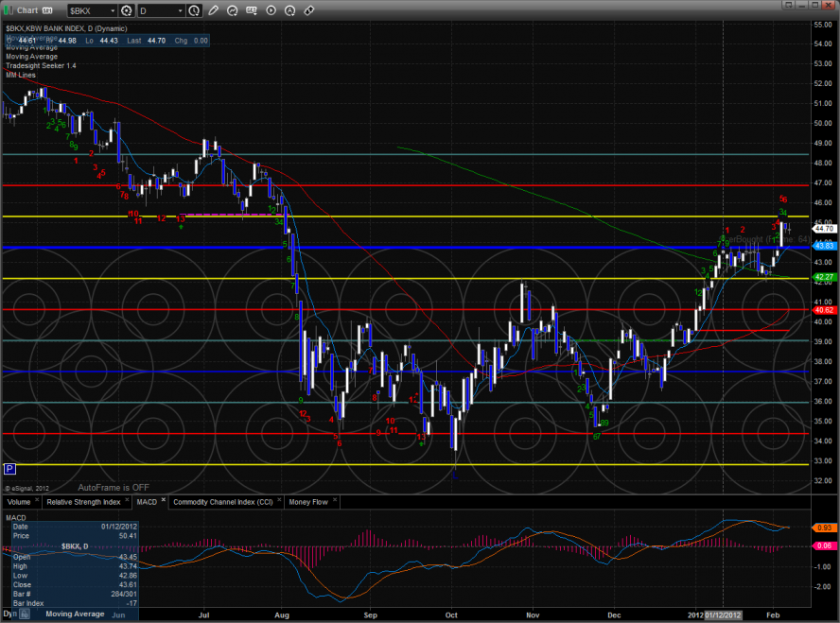The image size is (840, 623).
Task: Click the Oct label on the time axis
Action: coord(451,615)
